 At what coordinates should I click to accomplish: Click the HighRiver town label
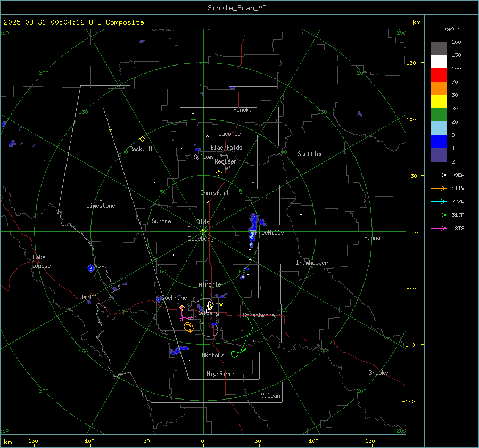[221, 374]
